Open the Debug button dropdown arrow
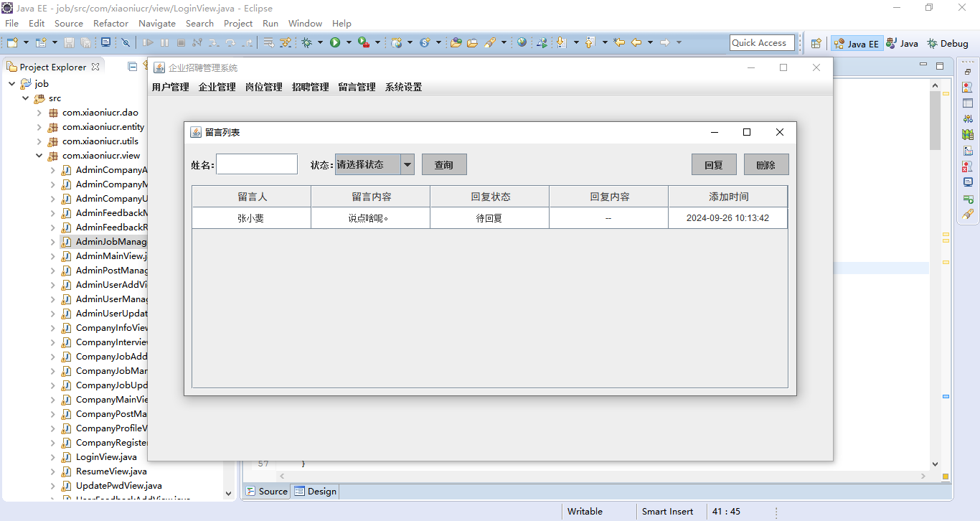Screen dimensions: 980x521 pyautogui.click(x=320, y=43)
